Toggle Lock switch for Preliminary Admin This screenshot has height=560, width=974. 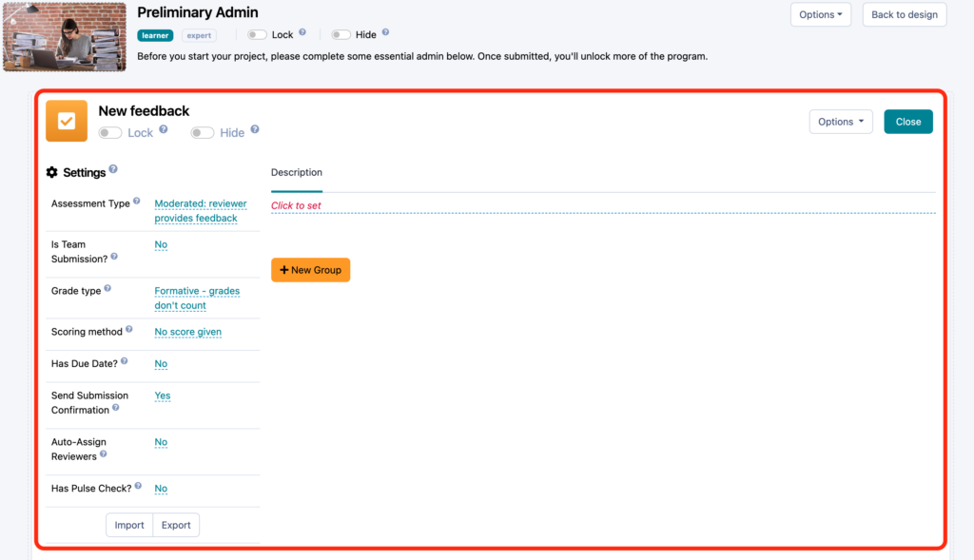(x=257, y=35)
